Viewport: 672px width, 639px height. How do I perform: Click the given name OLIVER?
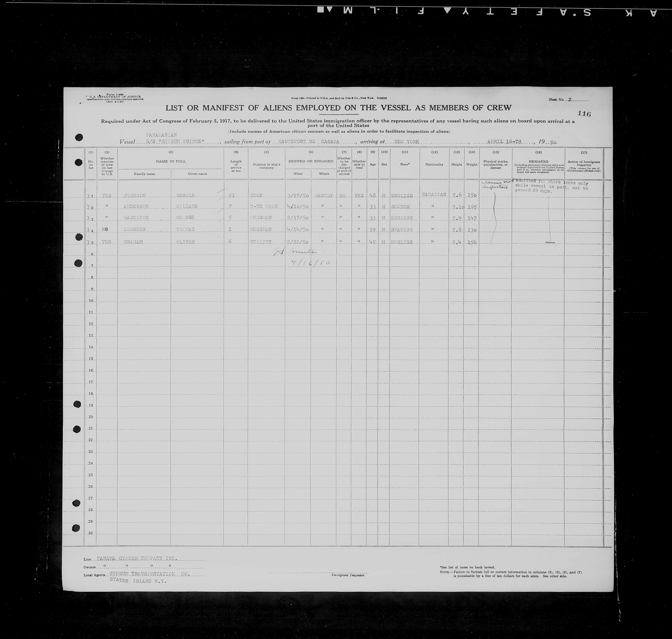pyautogui.click(x=185, y=242)
